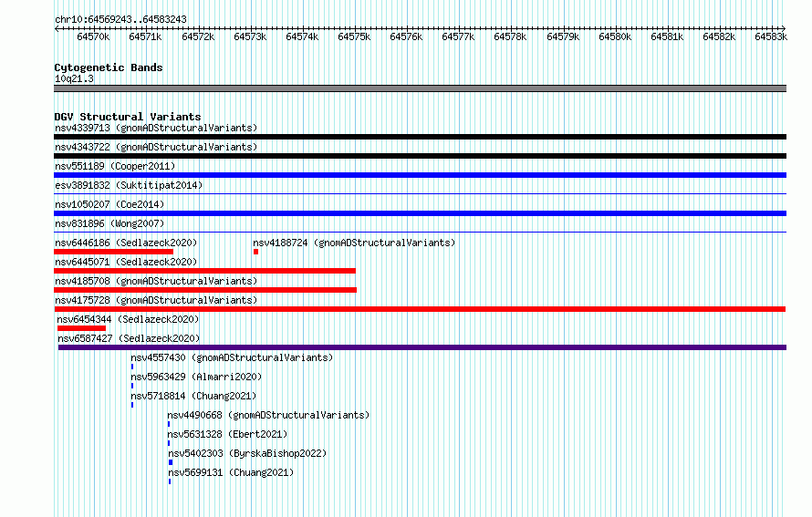The height and width of the screenshot is (517, 812).
Task: Click the DGV Structural Variants track title
Action: [x=128, y=117]
